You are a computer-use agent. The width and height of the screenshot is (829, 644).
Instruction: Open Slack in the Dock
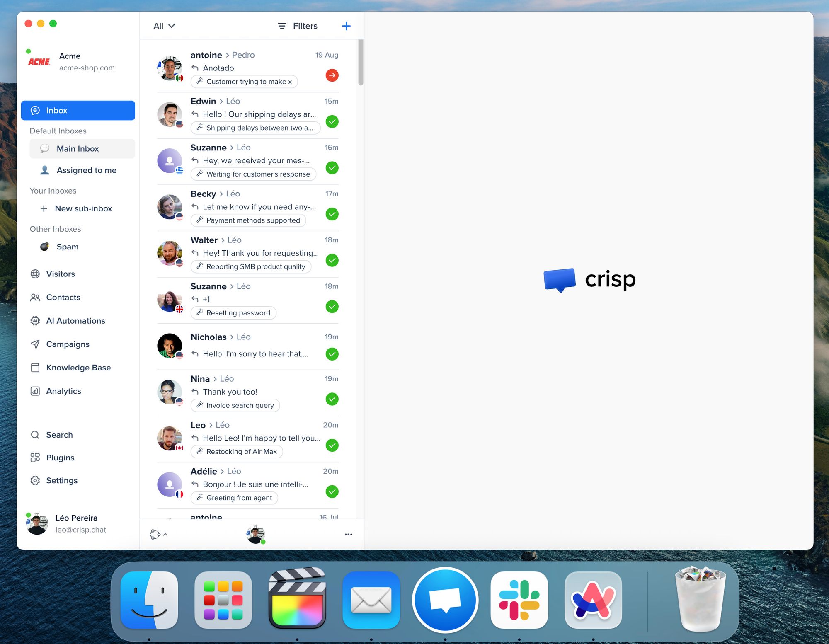(x=519, y=600)
